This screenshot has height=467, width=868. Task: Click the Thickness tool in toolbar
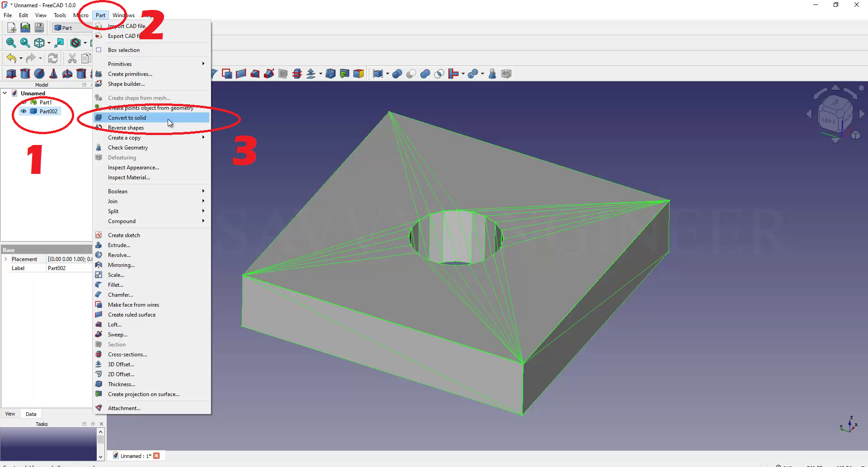point(330,74)
